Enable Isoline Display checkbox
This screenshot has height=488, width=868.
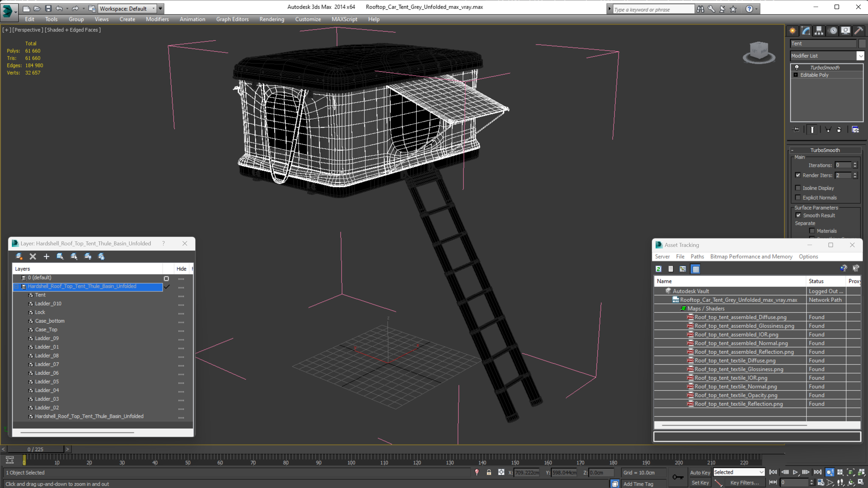point(798,188)
